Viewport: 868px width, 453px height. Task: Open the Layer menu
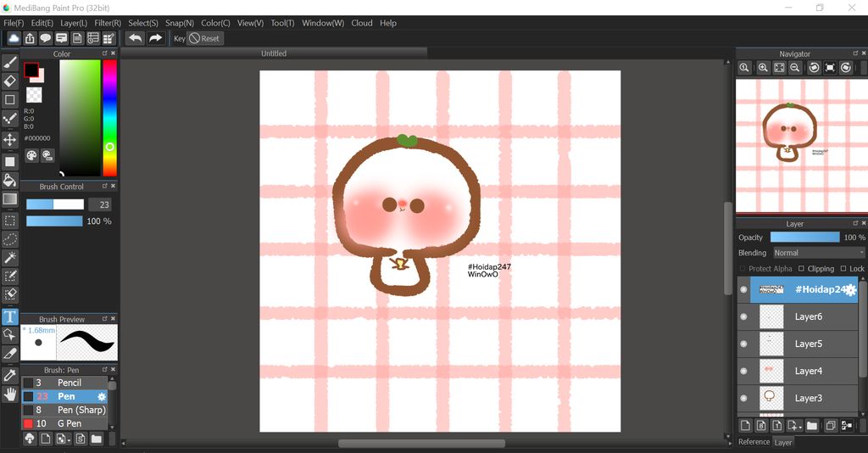click(x=74, y=23)
